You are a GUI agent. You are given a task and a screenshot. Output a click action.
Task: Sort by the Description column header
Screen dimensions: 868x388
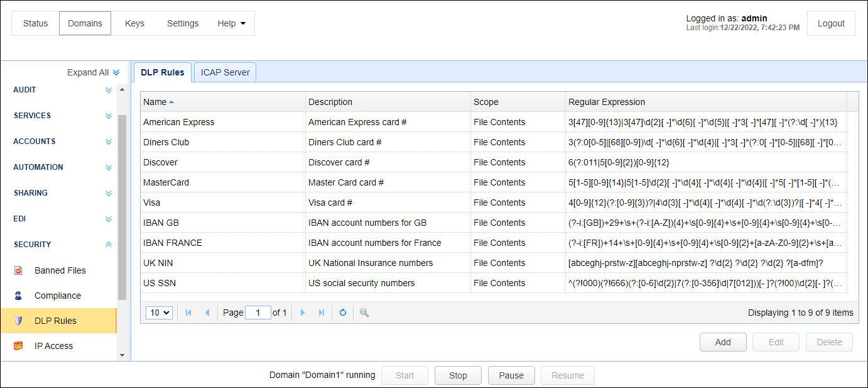tap(388, 102)
